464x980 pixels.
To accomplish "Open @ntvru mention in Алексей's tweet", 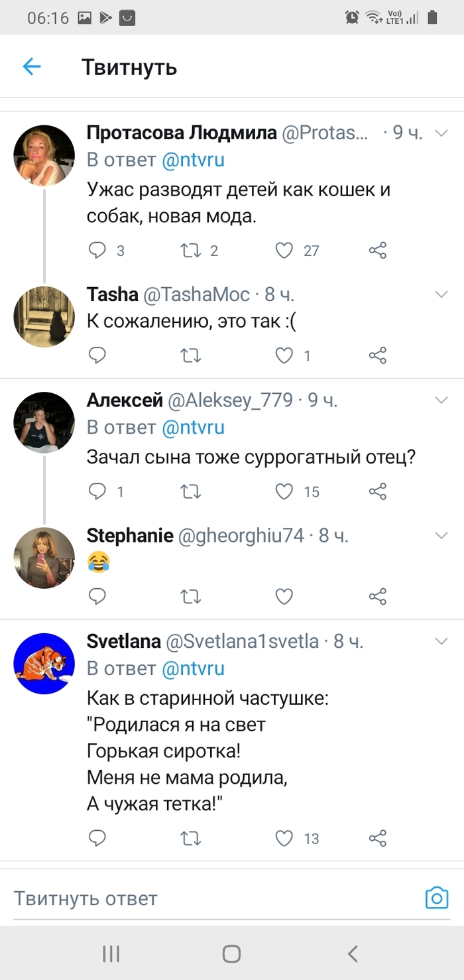I will tap(194, 428).
